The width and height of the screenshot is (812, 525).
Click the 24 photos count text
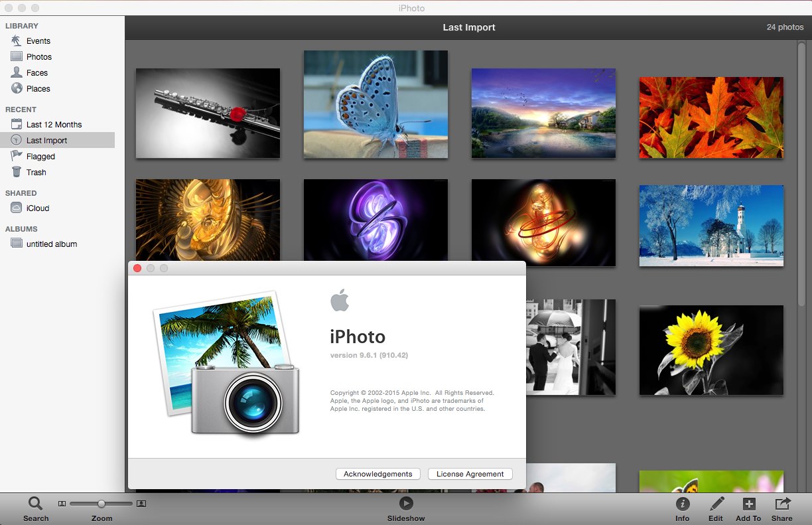[785, 27]
